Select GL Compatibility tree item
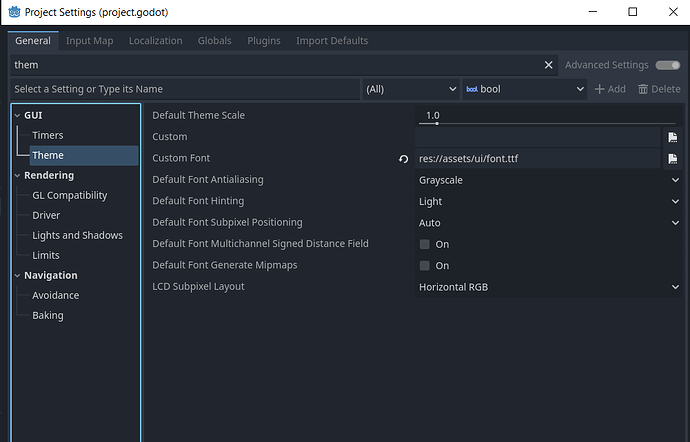 click(x=70, y=195)
